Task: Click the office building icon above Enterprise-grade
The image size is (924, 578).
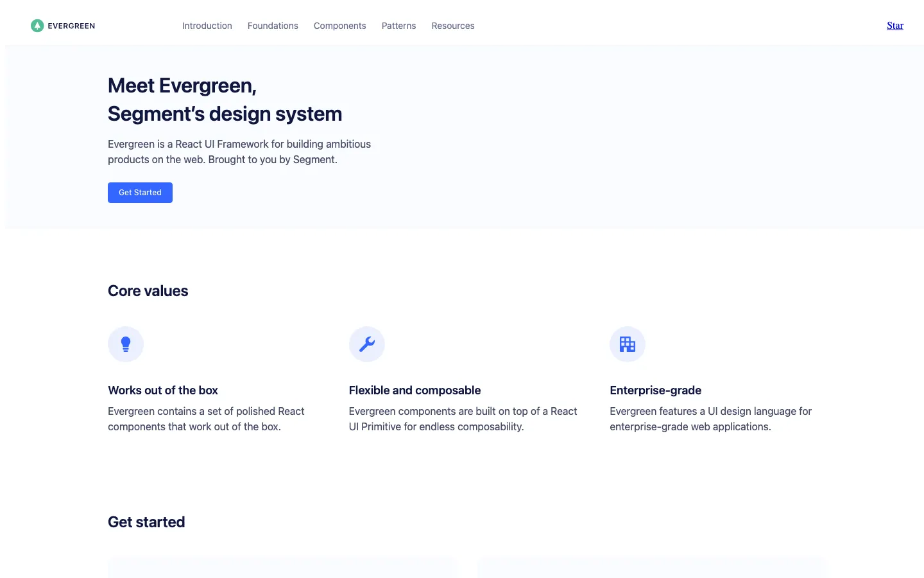Action: 628,344
